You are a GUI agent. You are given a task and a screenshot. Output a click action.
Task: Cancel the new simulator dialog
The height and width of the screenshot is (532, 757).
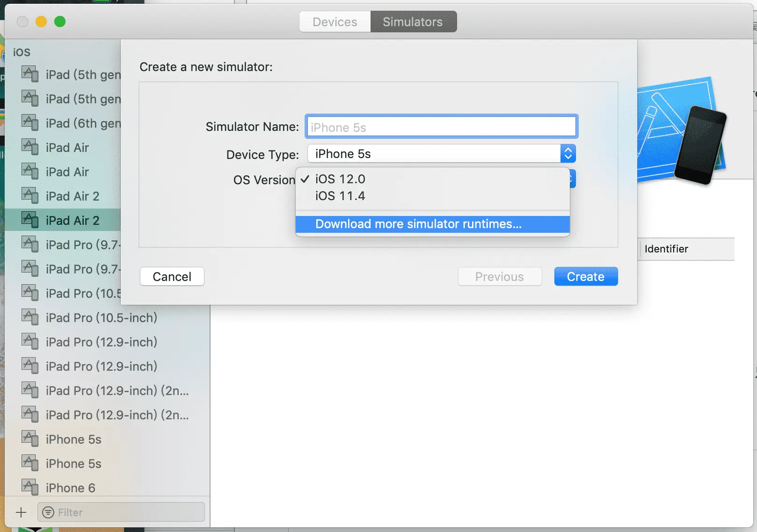click(172, 277)
